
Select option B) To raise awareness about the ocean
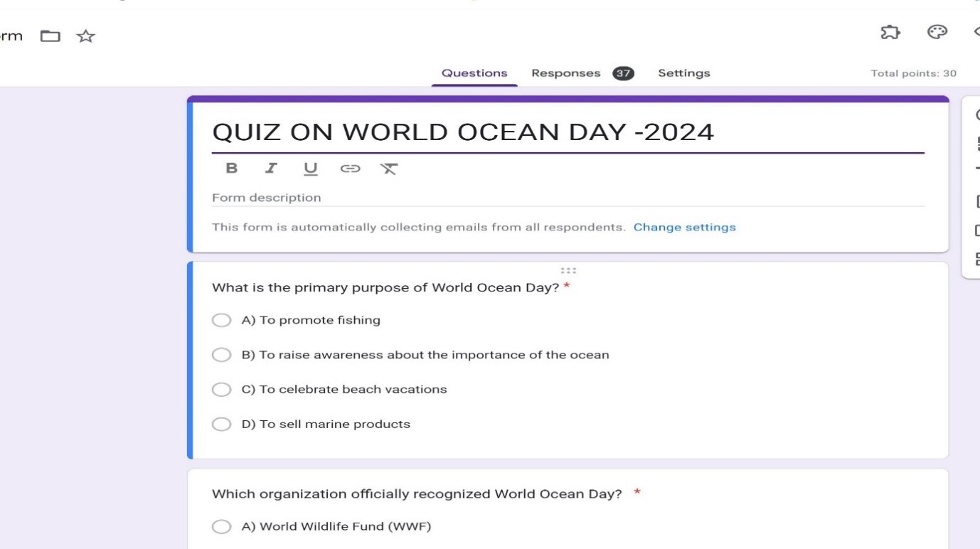click(x=221, y=354)
